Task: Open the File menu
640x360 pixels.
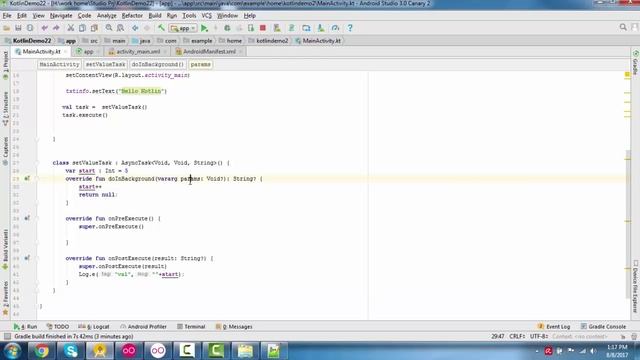Action: 7,16
